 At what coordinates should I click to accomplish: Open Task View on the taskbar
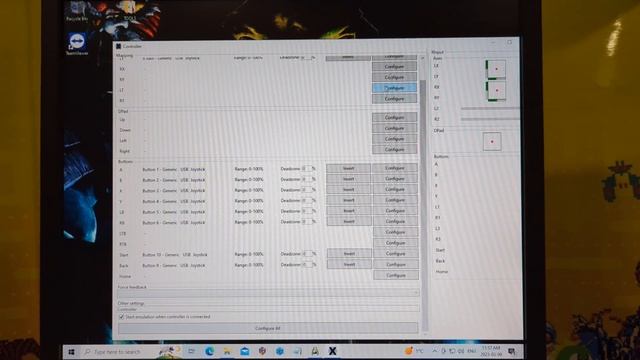pyautogui.click(x=191, y=351)
